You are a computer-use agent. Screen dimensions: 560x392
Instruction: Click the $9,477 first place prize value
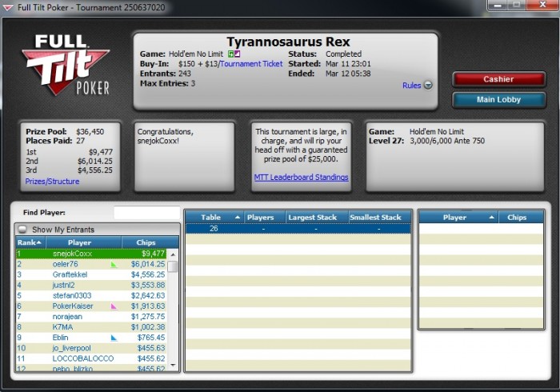pos(101,152)
